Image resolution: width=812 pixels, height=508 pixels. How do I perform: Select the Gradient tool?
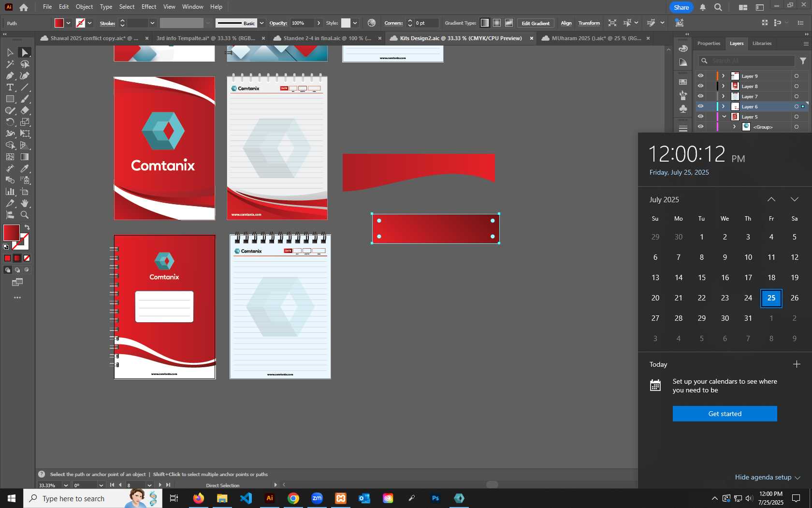coord(25,157)
